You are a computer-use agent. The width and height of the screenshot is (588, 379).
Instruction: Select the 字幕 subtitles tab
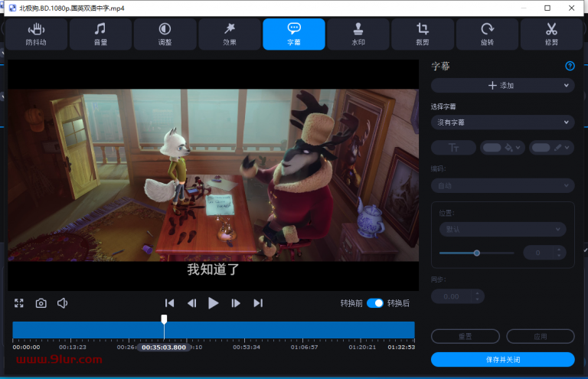coord(294,34)
